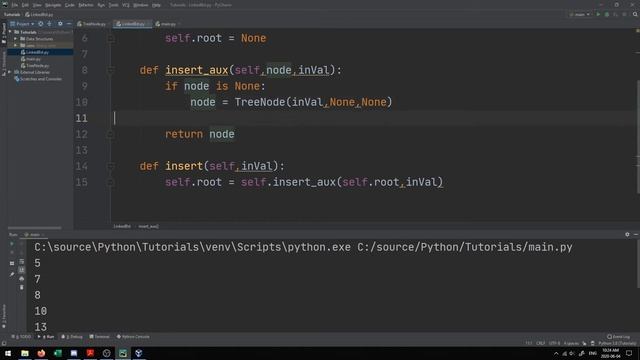Open the Python Console tool window tab
The height and width of the screenshot is (360, 640).
[133, 337]
